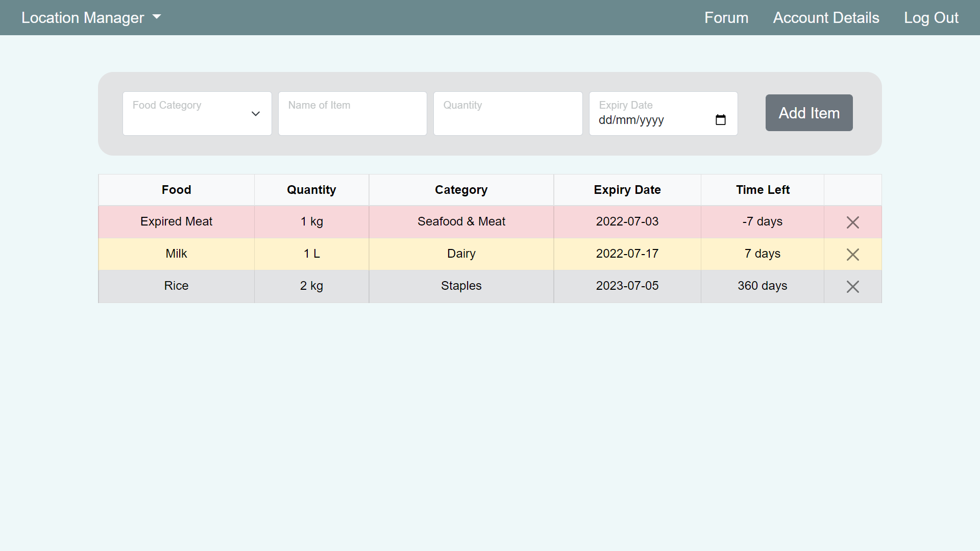Viewport: 980px width, 551px height.
Task: Click the Food Category chevron arrow
Action: [x=256, y=114]
